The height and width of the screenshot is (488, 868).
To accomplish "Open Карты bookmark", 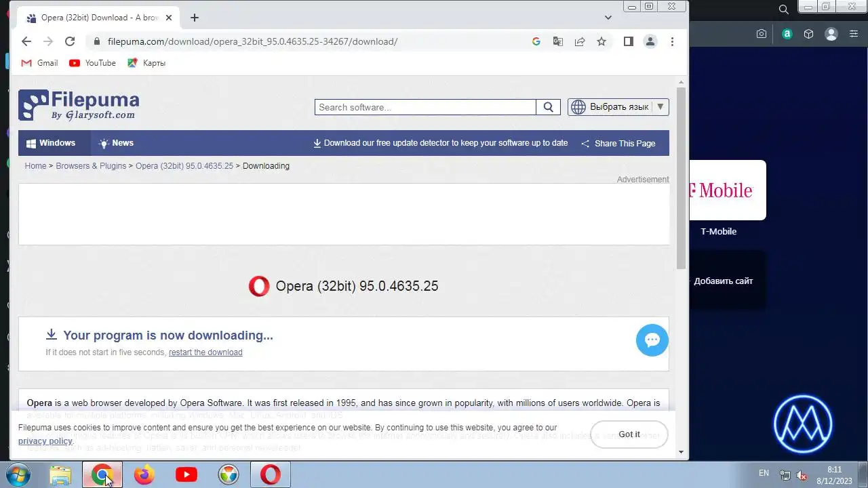I will point(146,63).
